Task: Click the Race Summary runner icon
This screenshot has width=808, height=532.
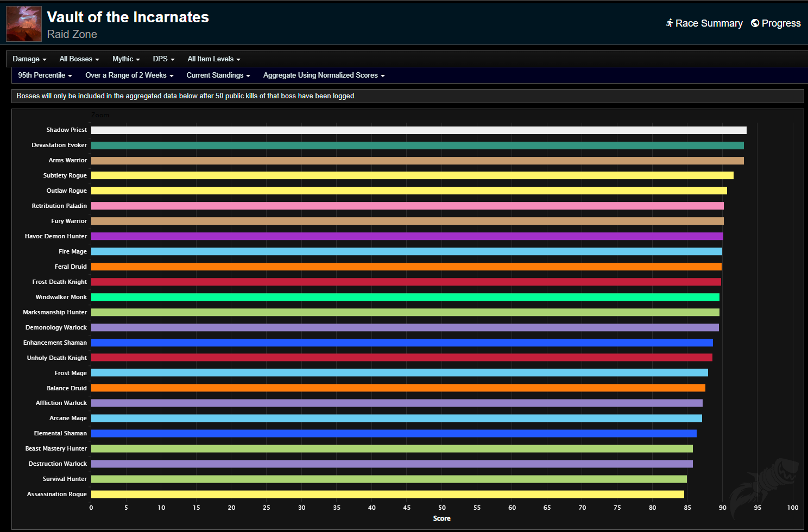Action: pyautogui.click(x=669, y=23)
